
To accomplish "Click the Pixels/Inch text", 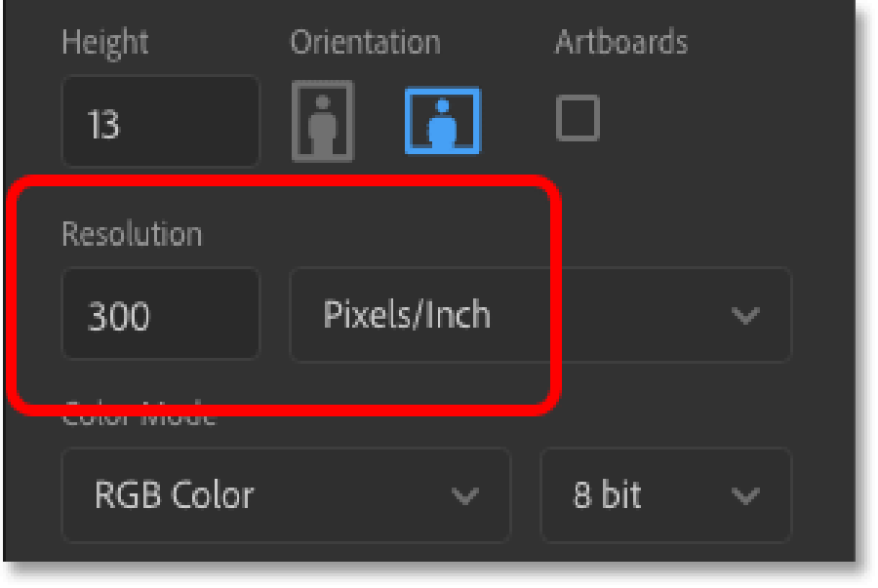I will [x=407, y=315].
